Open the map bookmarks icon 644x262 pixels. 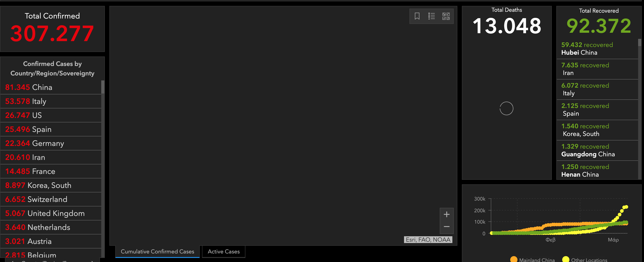pos(417,16)
